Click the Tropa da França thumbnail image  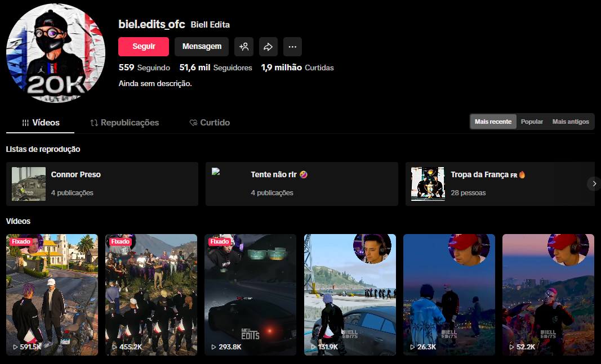pos(428,184)
